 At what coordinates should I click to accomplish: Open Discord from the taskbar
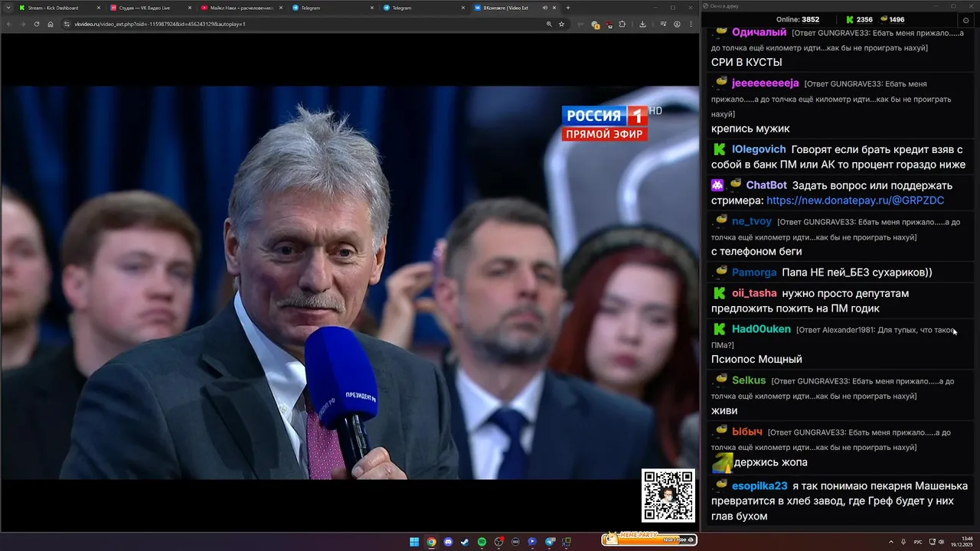tap(448, 542)
